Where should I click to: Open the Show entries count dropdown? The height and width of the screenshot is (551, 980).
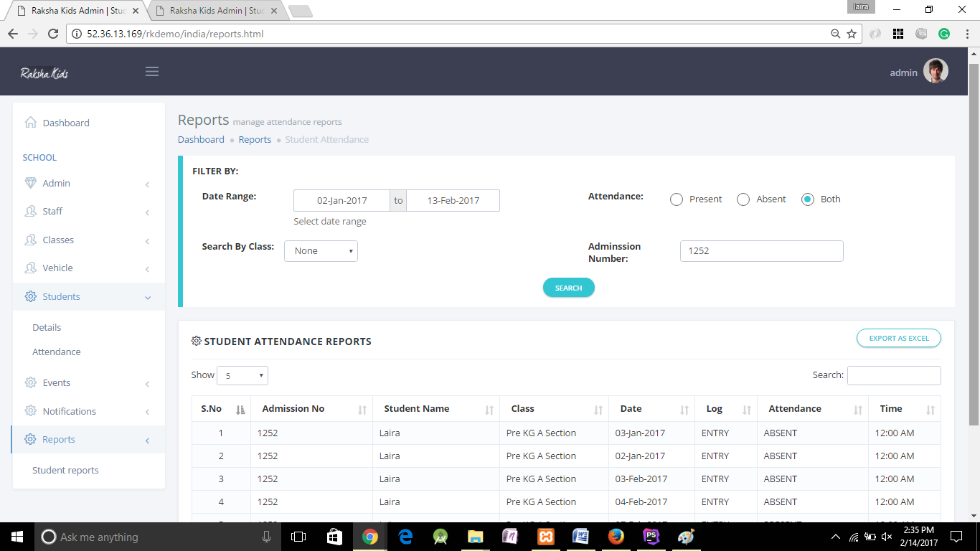(x=242, y=375)
